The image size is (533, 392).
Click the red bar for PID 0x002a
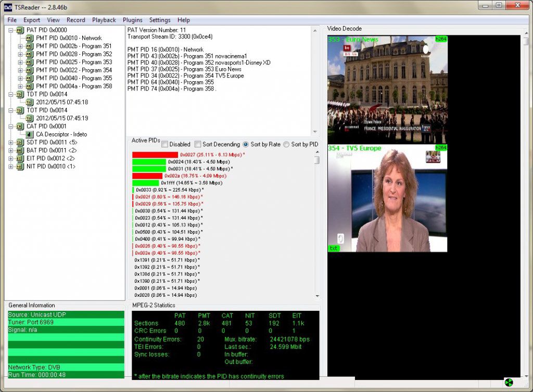147,176
